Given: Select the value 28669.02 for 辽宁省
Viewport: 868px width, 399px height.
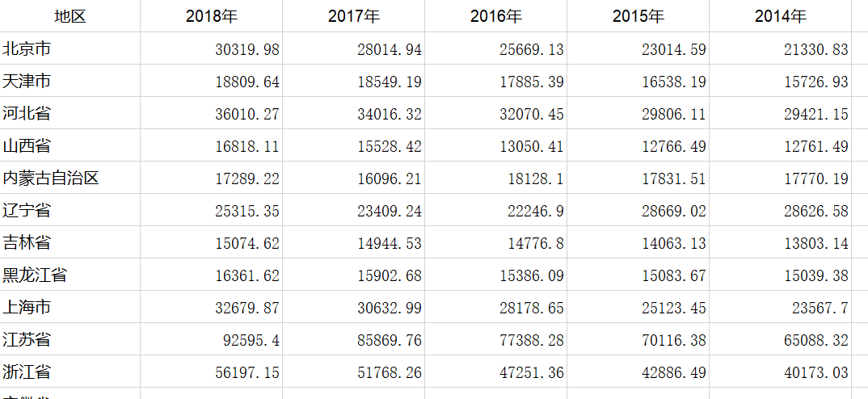Looking at the screenshot, I should [674, 212].
